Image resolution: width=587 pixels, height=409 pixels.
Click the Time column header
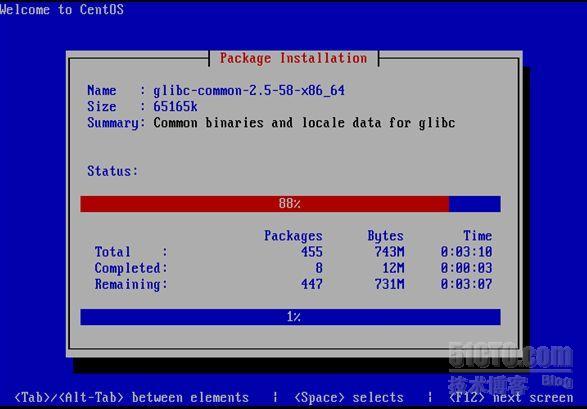[478, 236]
